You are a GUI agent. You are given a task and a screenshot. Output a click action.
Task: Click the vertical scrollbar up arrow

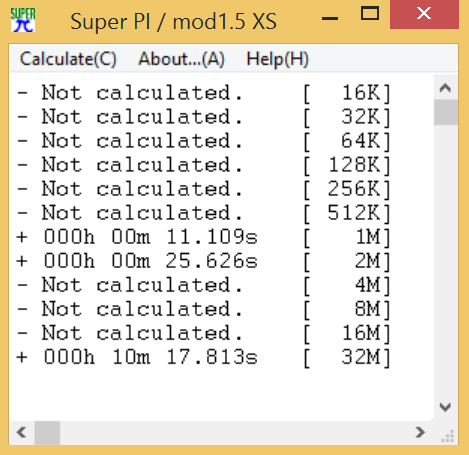[x=445, y=88]
